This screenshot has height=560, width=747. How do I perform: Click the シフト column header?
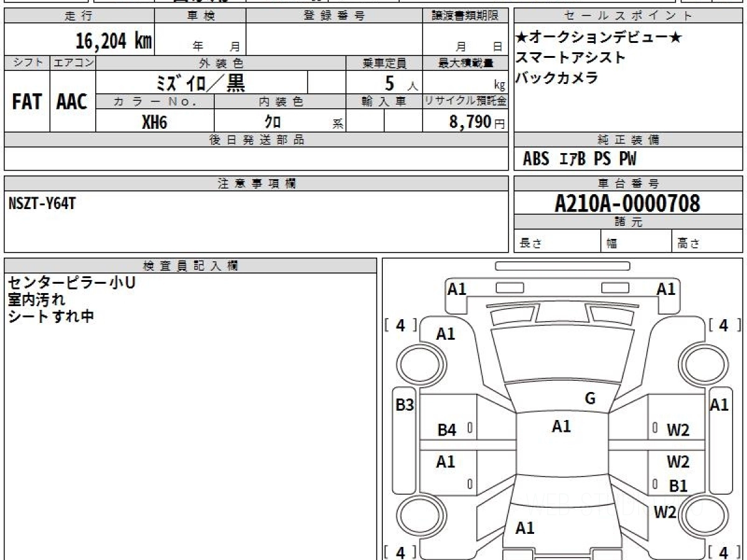point(27,63)
